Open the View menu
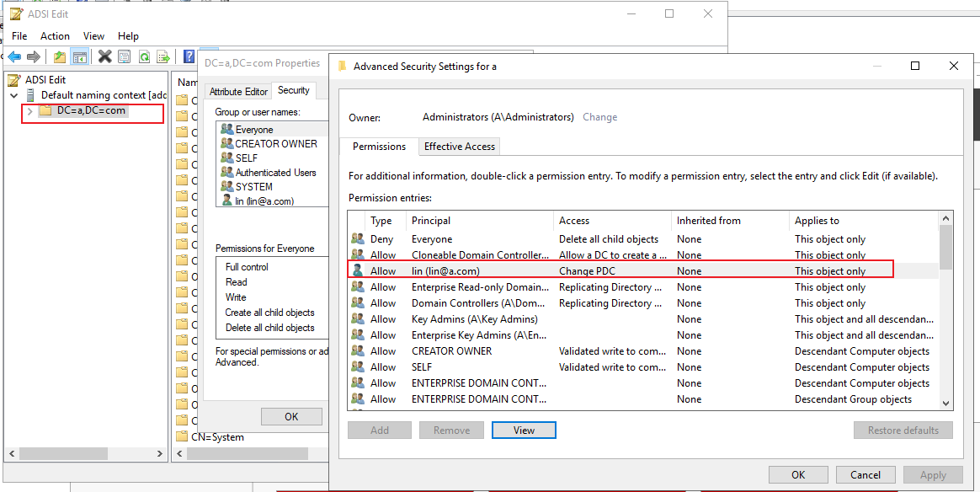The image size is (980, 492). (x=93, y=36)
